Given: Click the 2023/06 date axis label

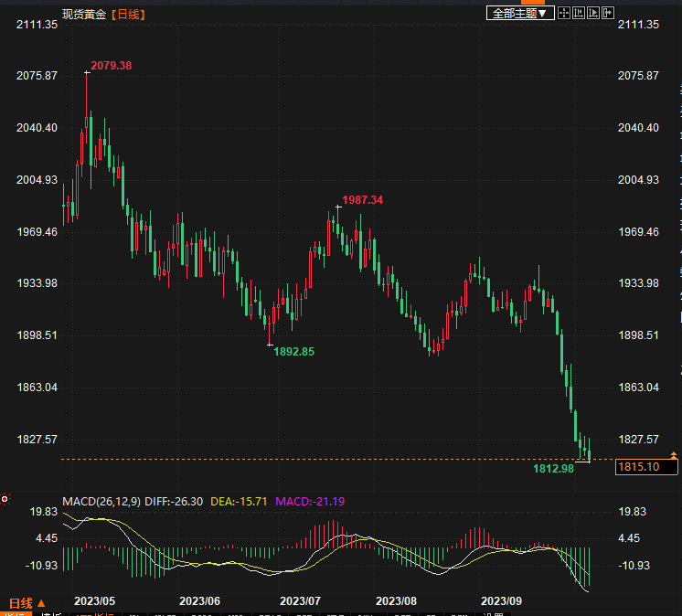Looking at the screenshot, I should tap(199, 601).
